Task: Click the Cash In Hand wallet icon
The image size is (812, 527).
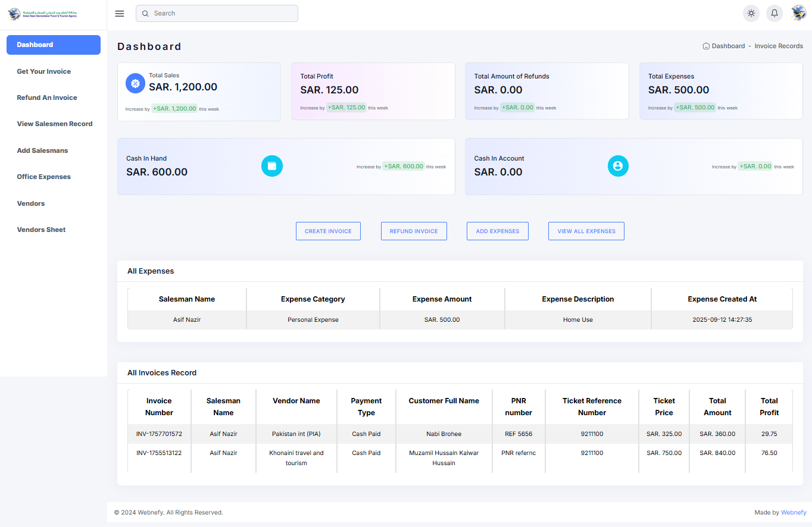Action: (272, 166)
